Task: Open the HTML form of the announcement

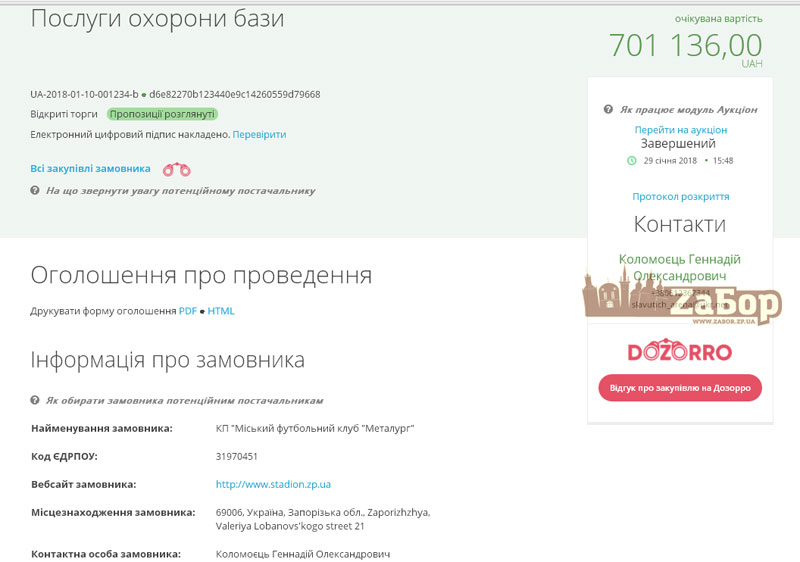Action: 221,311
